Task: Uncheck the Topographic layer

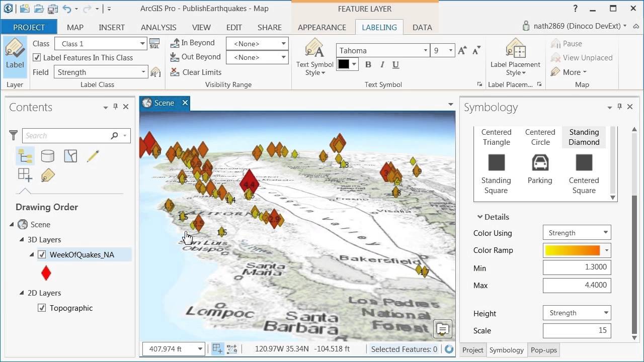Action: click(42, 308)
